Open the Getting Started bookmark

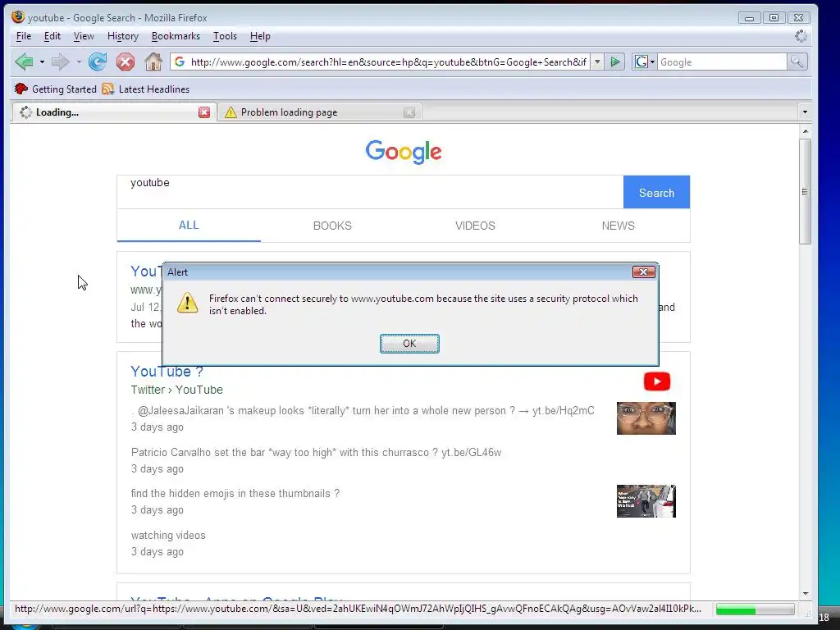click(x=55, y=89)
